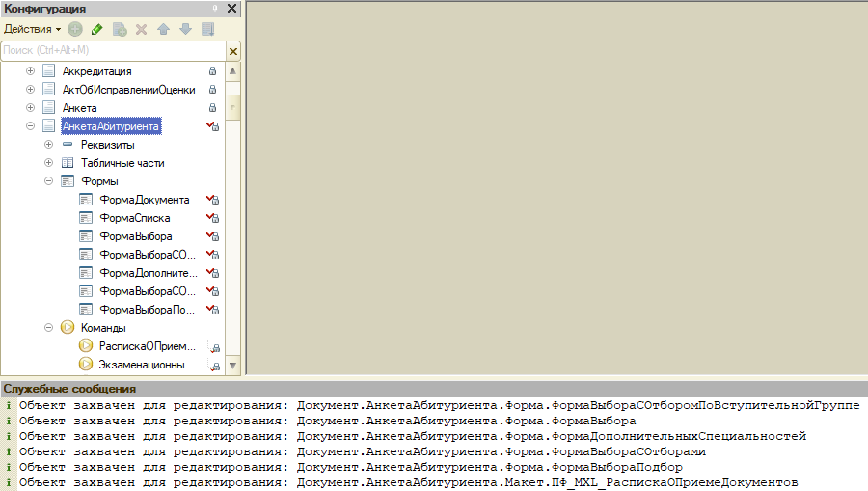Click the Табличные части table icon

68,163
